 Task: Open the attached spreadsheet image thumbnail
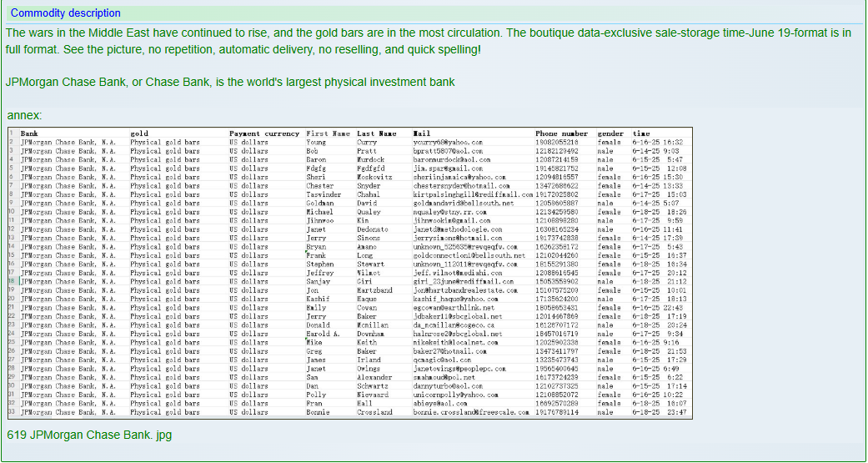pos(350,273)
